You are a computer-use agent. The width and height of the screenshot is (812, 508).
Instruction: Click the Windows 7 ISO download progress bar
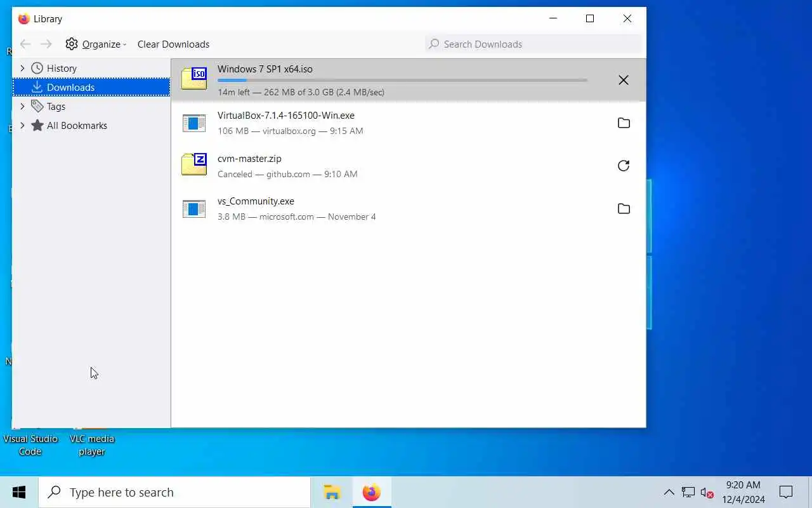click(x=402, y=80)
